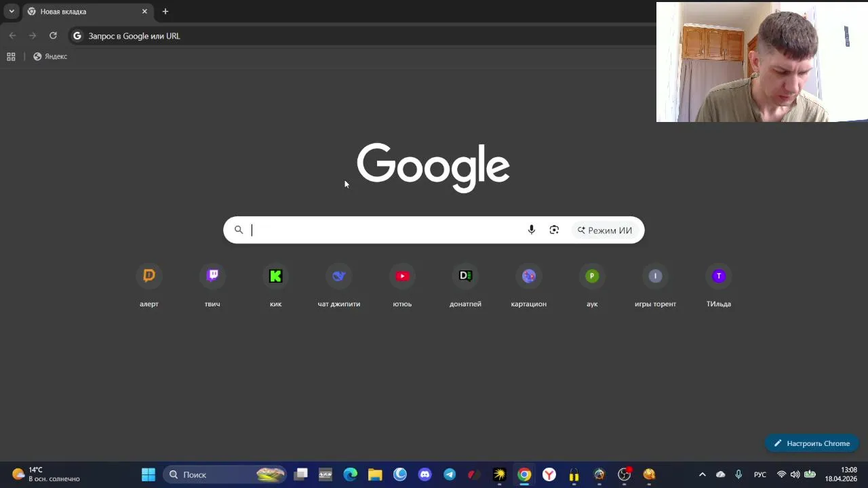Viewport: 868px width, 488px height.
Task: Open OneDrive cloud tray icon
Action: tap(720, 474)
